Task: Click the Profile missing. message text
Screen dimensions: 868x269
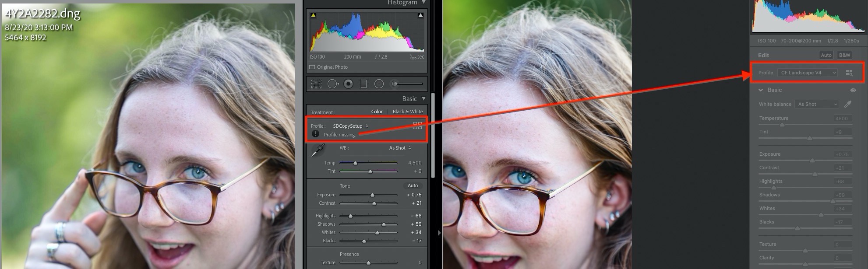Action: (340, 135)
